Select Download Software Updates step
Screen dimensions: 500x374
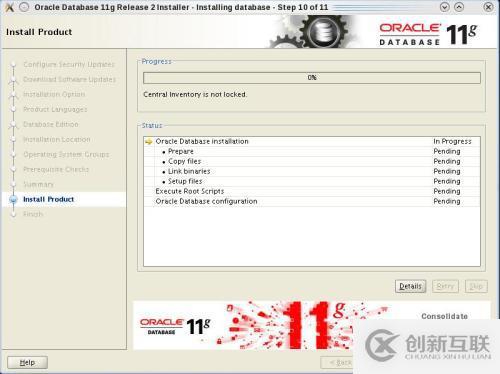click(70, 79)
